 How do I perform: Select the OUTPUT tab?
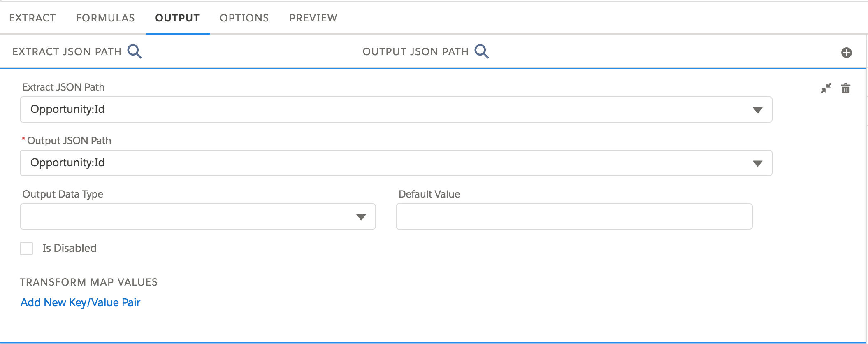point(177,18)
